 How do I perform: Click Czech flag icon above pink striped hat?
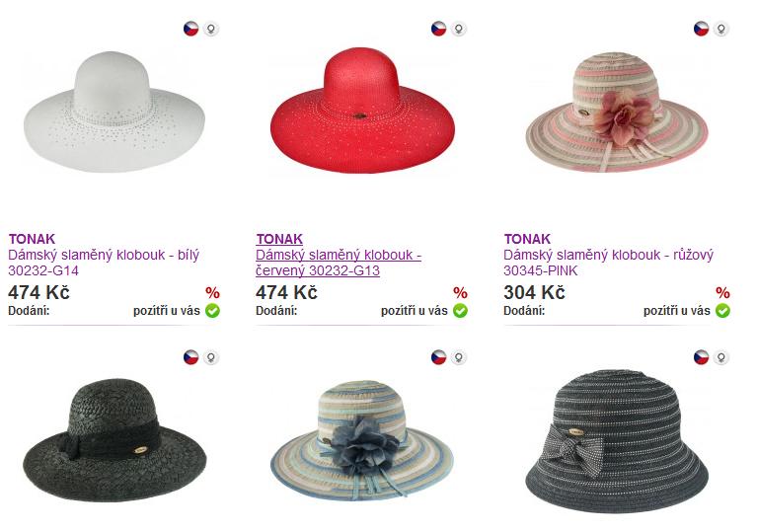click(701, 29)
